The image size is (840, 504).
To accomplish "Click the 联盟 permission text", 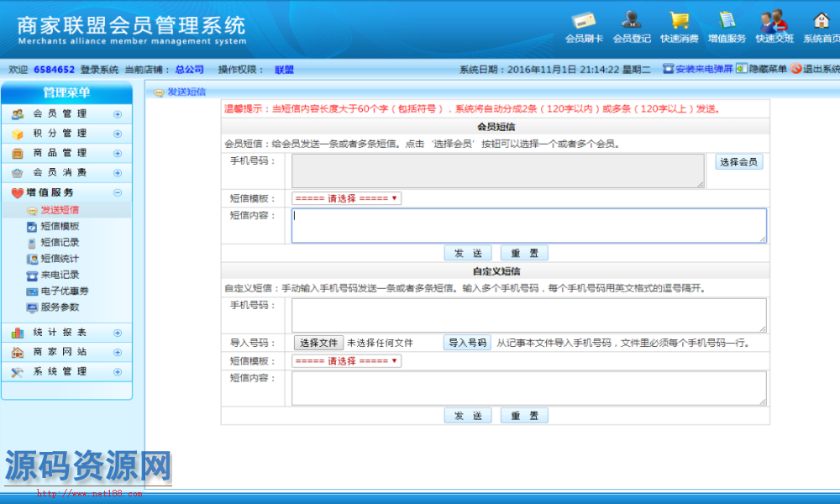I will (x=284, y=70).
